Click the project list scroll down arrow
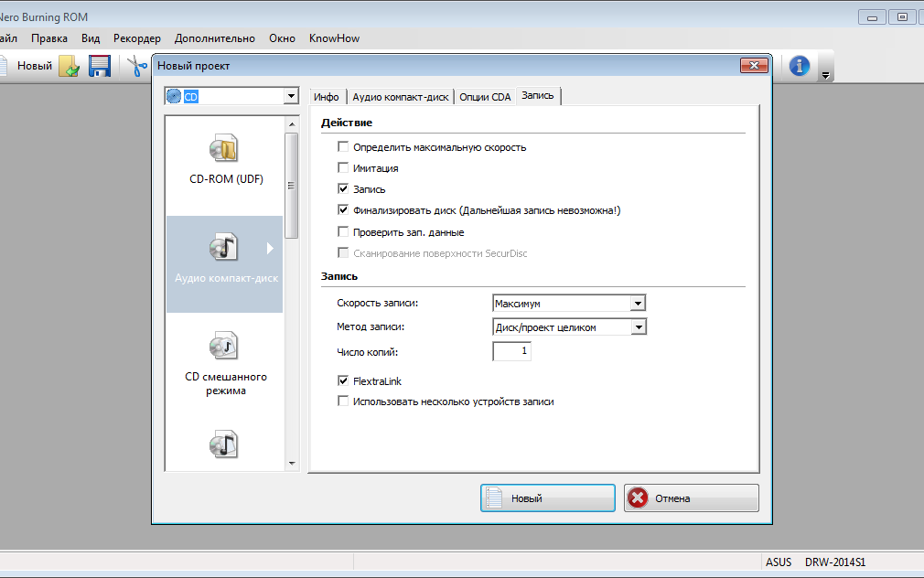This screenshot has height=578, width=924. tap(292, 464)
